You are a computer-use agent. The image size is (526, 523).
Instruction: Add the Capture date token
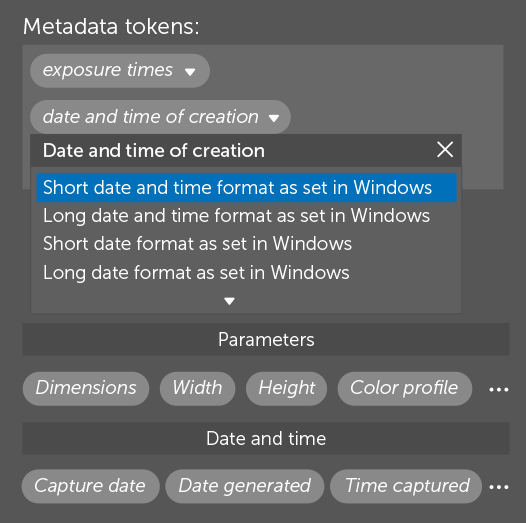click(91, 486)
